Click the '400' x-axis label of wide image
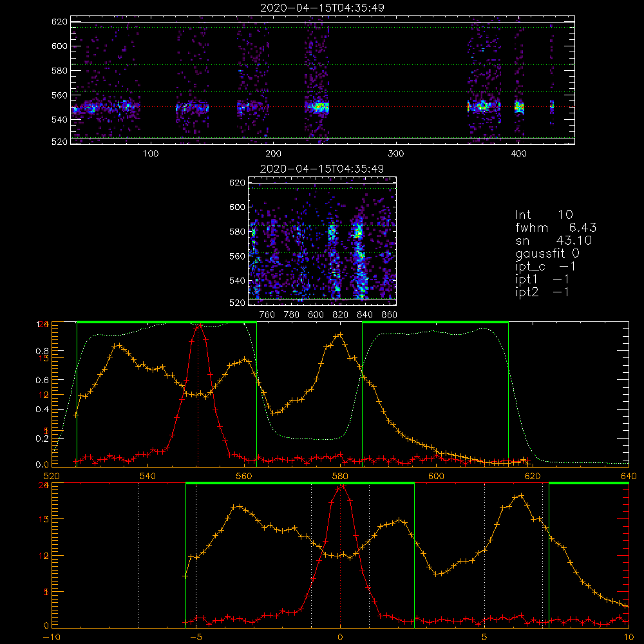 (x=518, y=154)
